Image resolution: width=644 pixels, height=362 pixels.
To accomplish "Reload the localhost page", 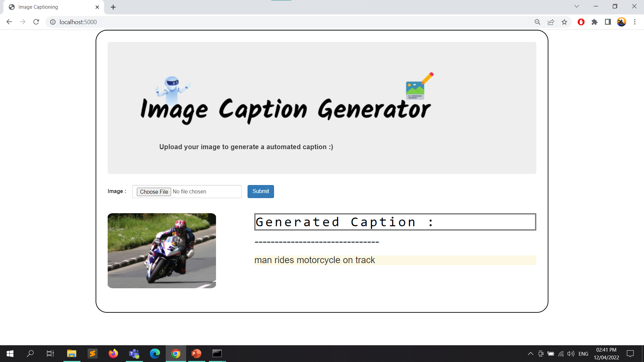I will (x=36, y=22).
